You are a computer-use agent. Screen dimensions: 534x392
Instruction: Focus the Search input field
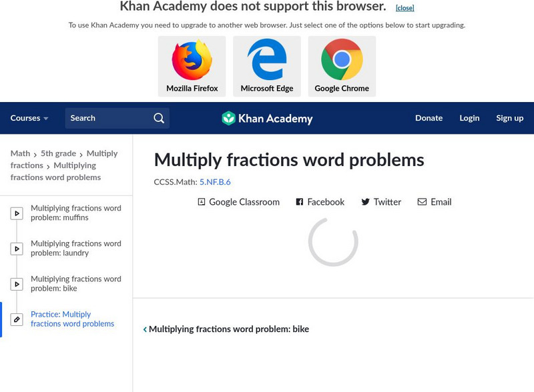[107, 118]
